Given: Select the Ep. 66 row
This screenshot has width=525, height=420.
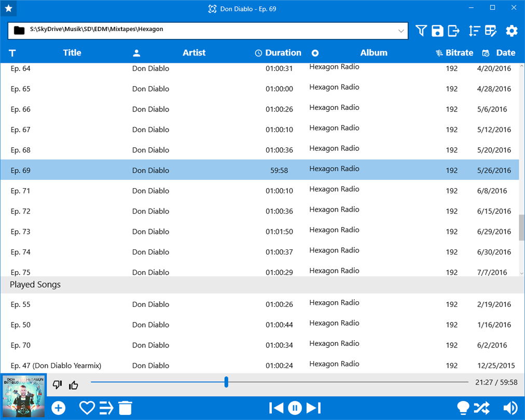Looking at the screenshot, I should pyautogui.click(x=260, y=109).
